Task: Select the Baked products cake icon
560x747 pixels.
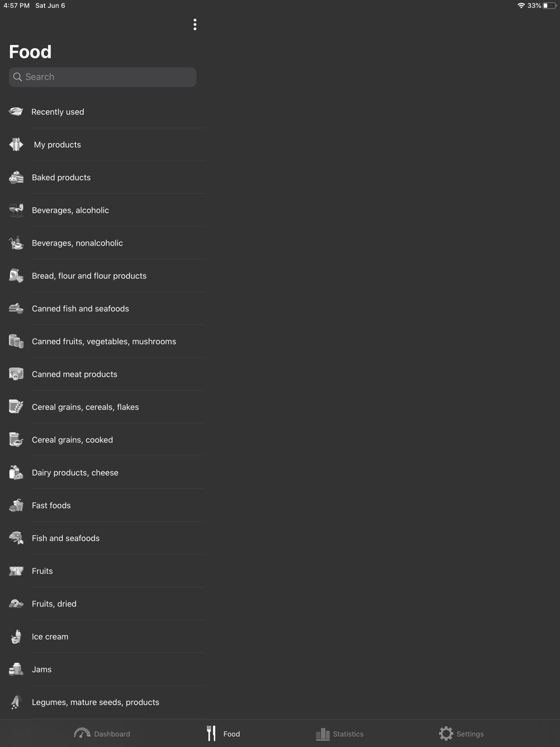Action: 16,178
